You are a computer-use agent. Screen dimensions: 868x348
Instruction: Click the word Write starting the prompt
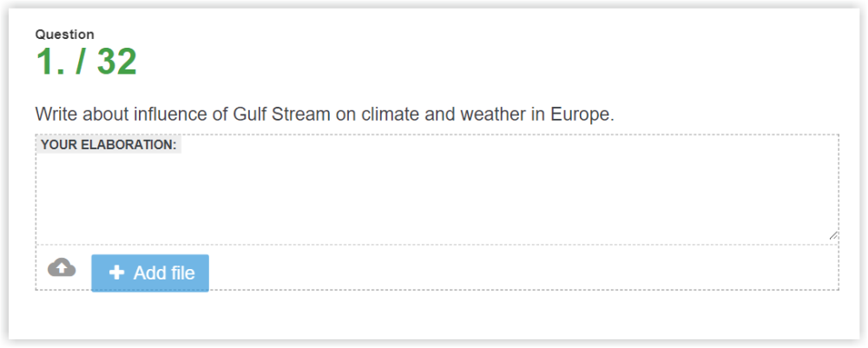pyautogui.click(x=56, y=115)
